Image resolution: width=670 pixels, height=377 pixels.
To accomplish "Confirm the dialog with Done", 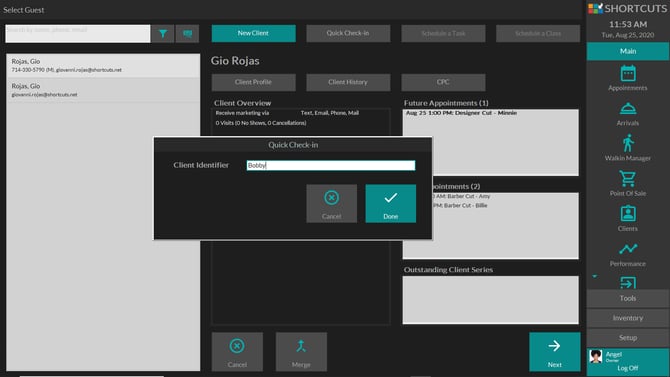I will 391,203.
